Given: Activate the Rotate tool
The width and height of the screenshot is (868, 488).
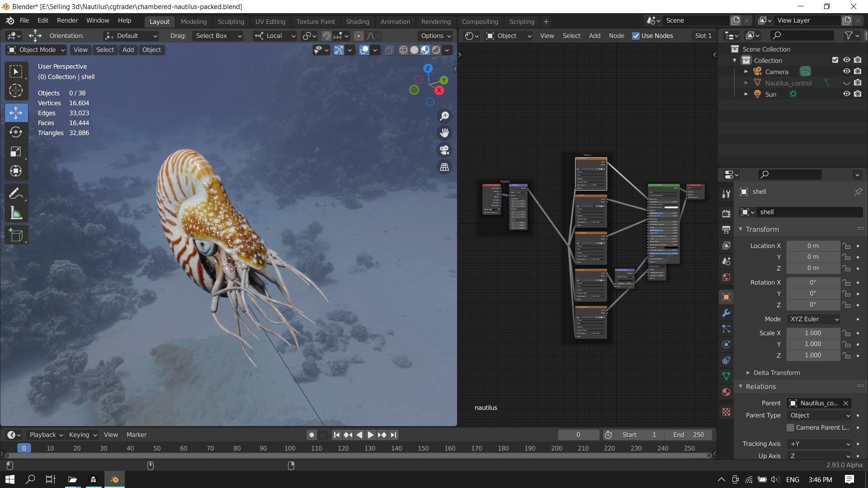Looking at the screenshot, I should (x=16, y=132).
